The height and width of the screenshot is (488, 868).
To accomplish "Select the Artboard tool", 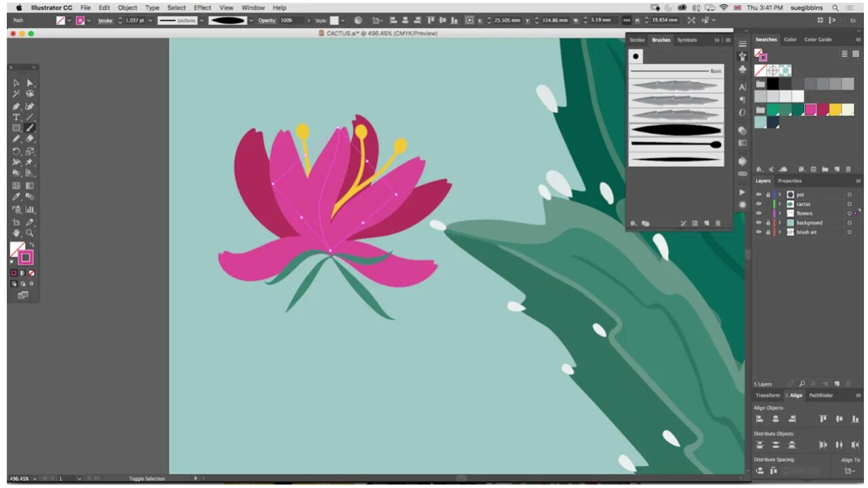I will 16,222.
